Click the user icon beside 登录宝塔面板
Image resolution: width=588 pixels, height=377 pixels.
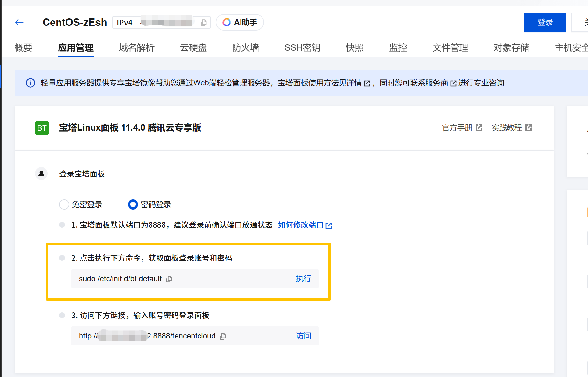(x=41, y=174)
